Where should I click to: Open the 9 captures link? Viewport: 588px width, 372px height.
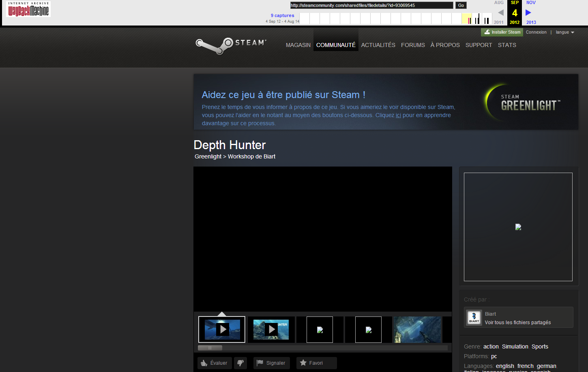(282, 15)
